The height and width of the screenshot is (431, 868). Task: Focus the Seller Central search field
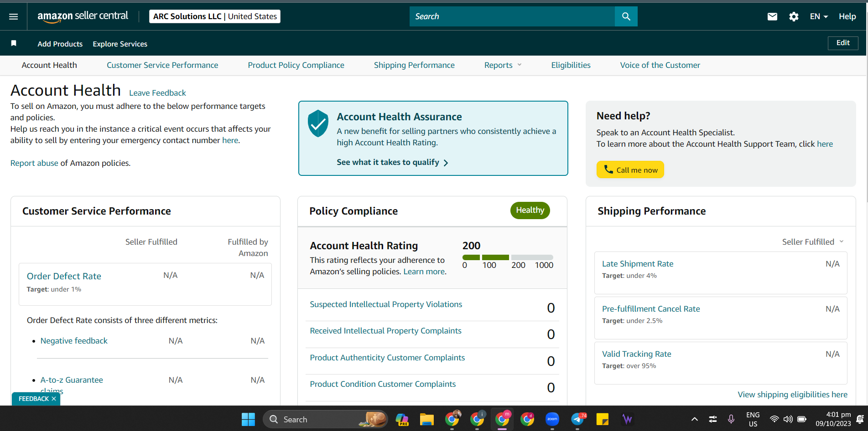point(512,16)
